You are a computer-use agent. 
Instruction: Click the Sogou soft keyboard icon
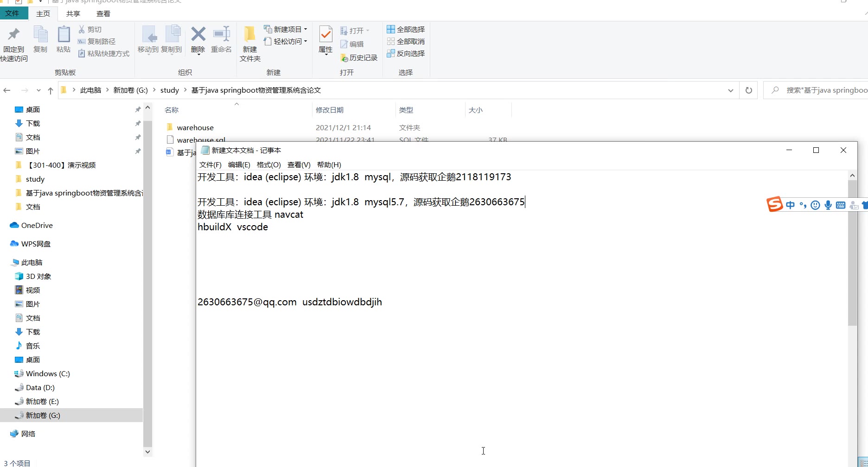coord(841,205)
